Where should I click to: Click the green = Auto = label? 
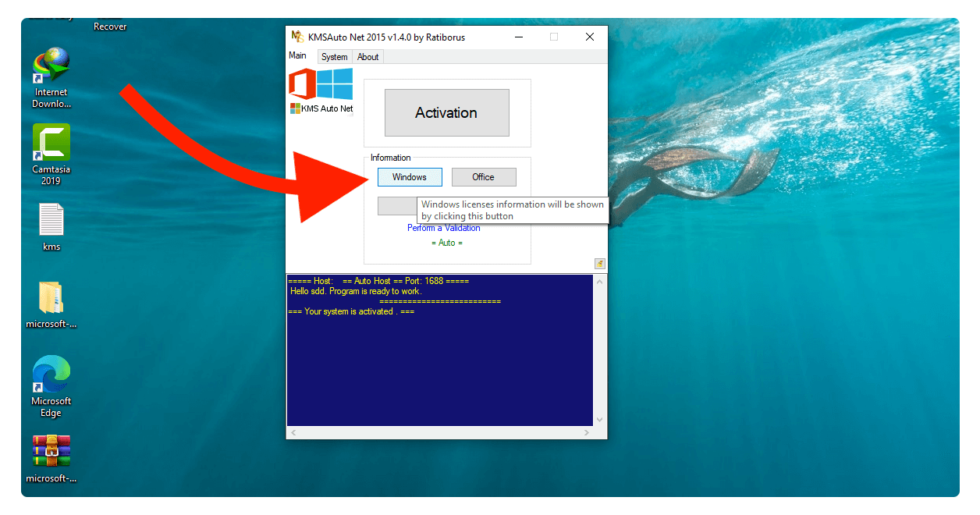click(x=447, y=243)
